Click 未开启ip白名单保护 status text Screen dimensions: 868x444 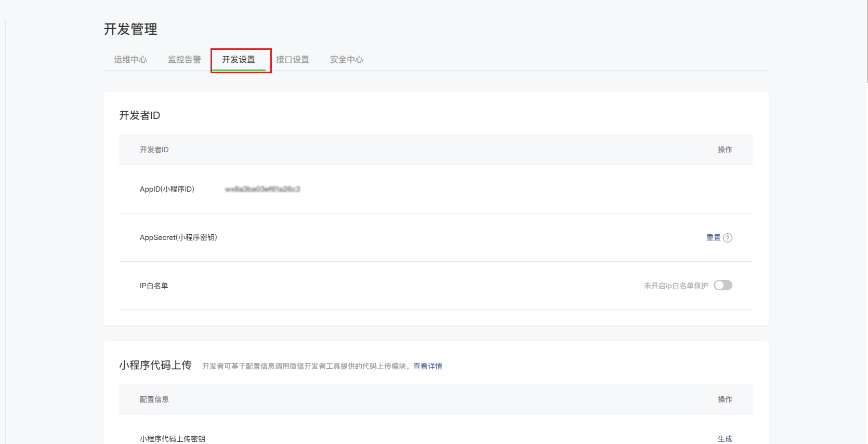tap(676, 286)
